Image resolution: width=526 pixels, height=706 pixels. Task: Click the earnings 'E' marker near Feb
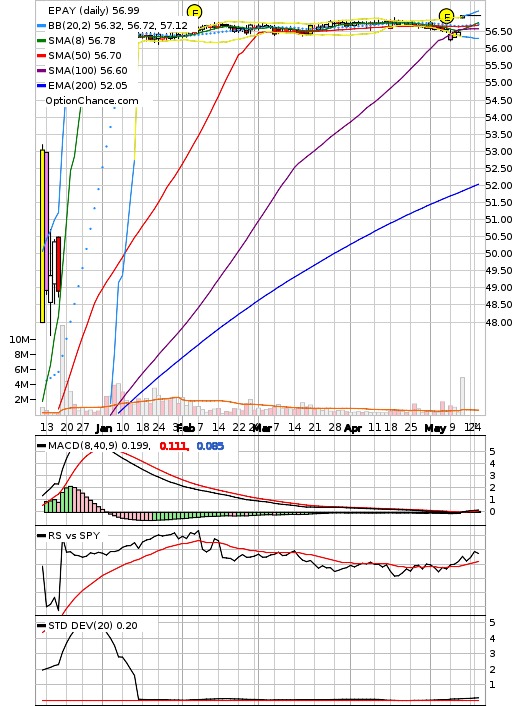point(194,12)
